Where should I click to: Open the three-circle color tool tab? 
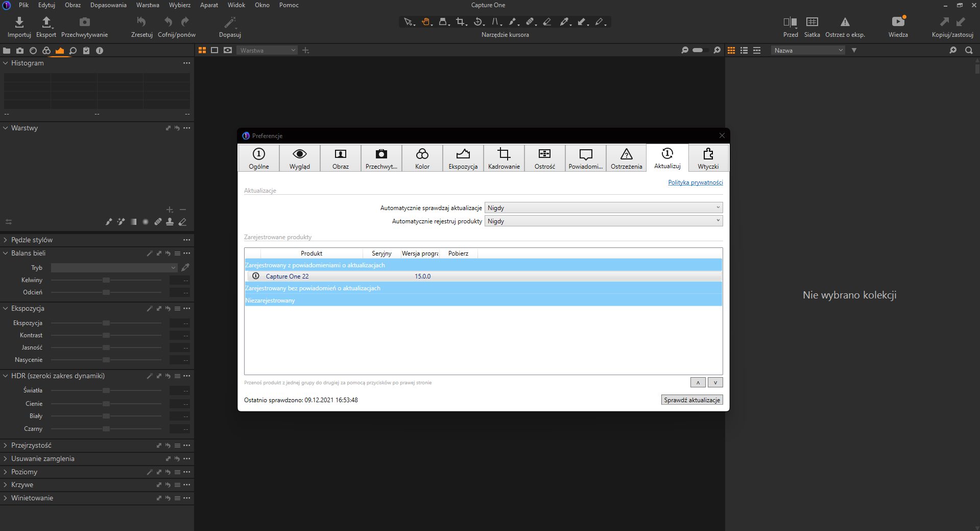click(x=46, y=51)
